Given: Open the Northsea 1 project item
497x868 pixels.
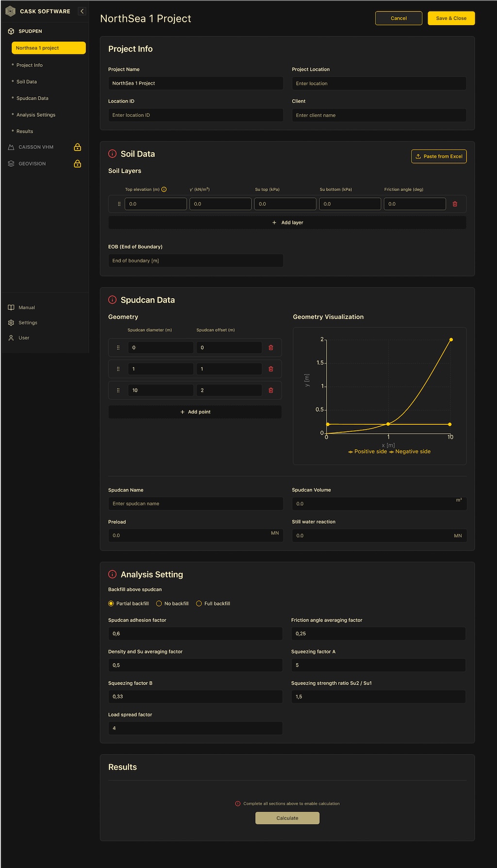Looking at the screenshot, I should [x=49, y=48].
